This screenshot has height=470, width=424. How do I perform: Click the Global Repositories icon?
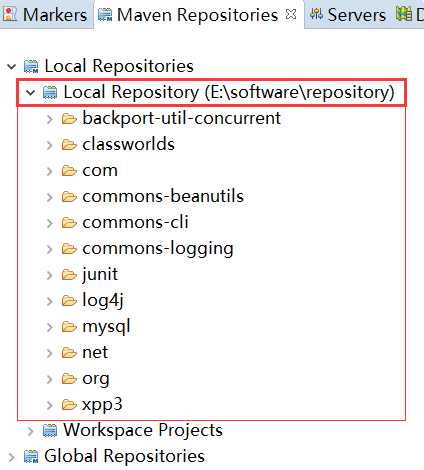(x=31, y=456)
